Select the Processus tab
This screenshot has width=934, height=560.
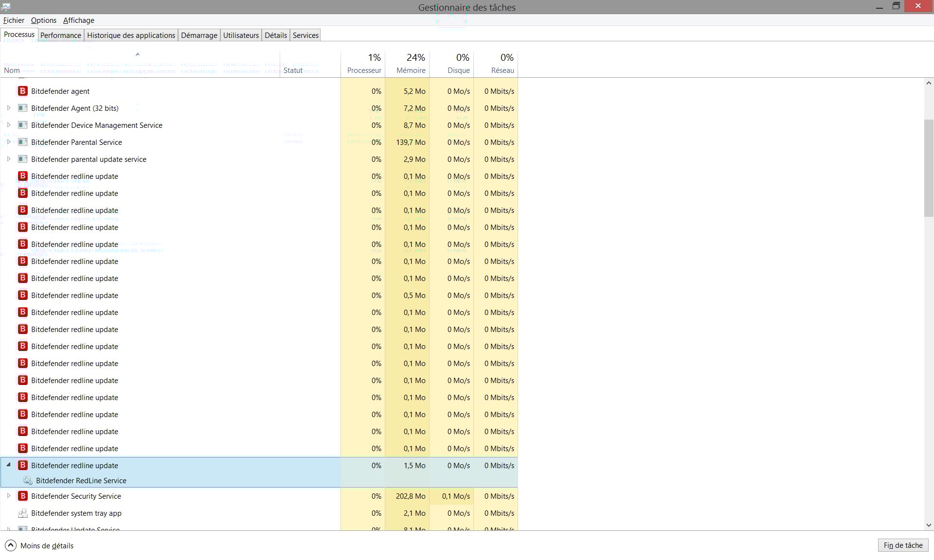19,35
